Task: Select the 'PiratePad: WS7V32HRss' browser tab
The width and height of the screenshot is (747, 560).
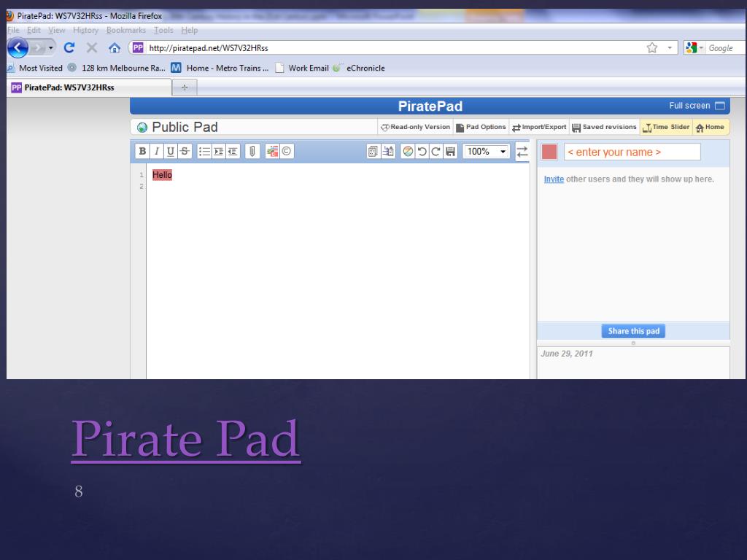Action: pos(89,87)
